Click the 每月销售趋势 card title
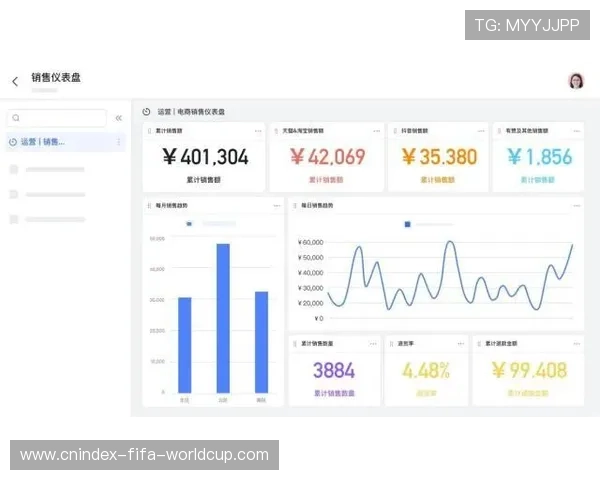The image size is (600, 480). [x=171, y=206]
